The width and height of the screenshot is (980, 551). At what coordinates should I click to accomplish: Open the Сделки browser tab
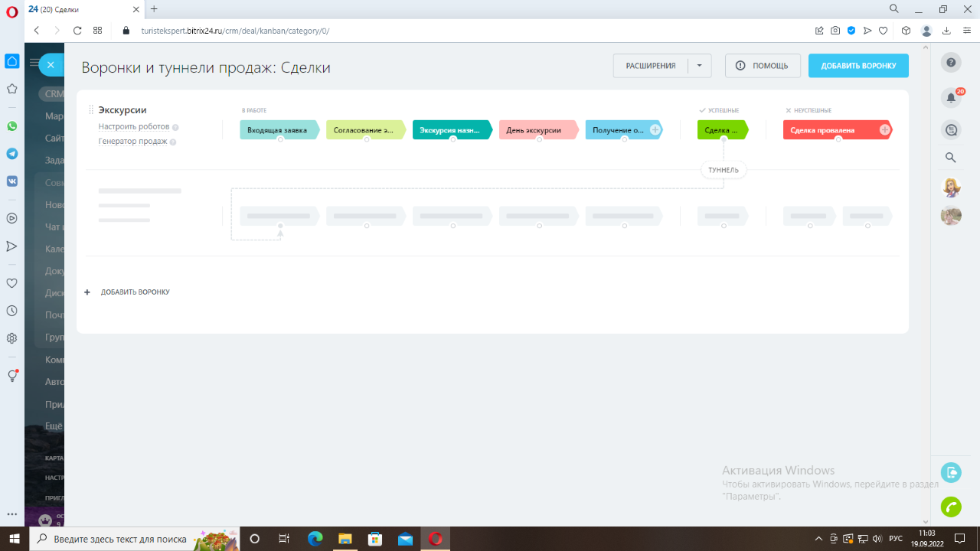point(84,9)
